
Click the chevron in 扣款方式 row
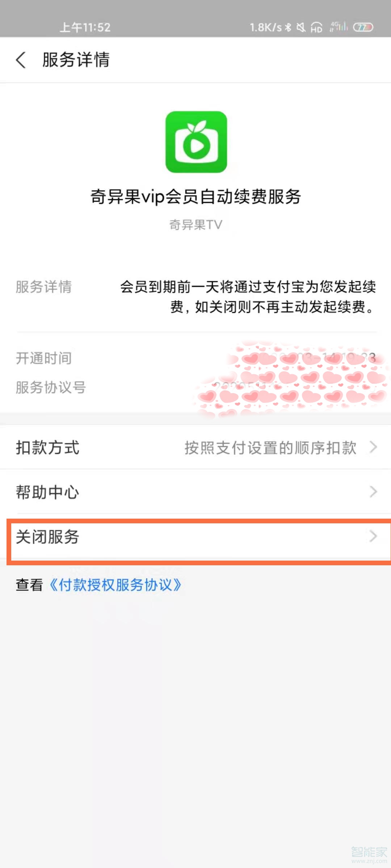(x=373, y=447)
